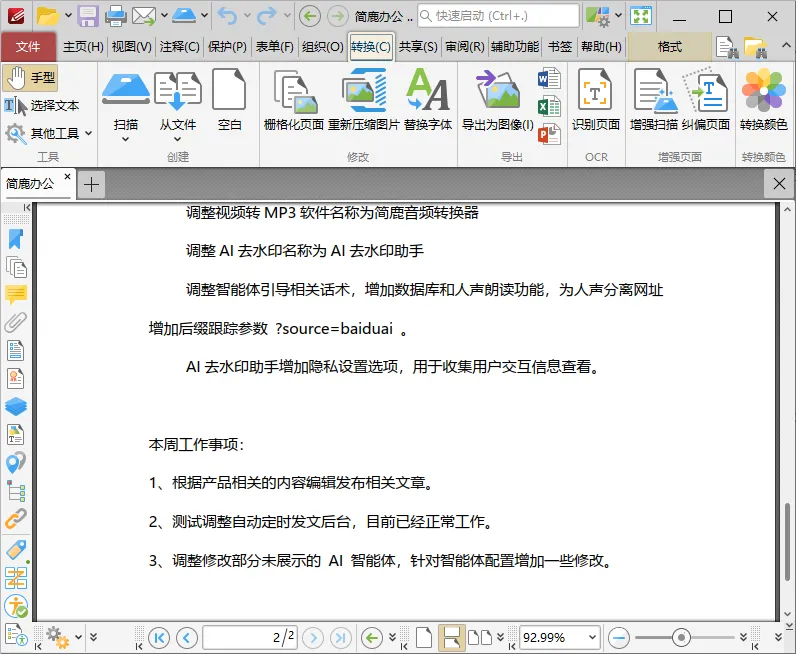The height and width of the screenshot is (654, 796).
Task: Click the page number input field
Action: (x=250, y=637)
